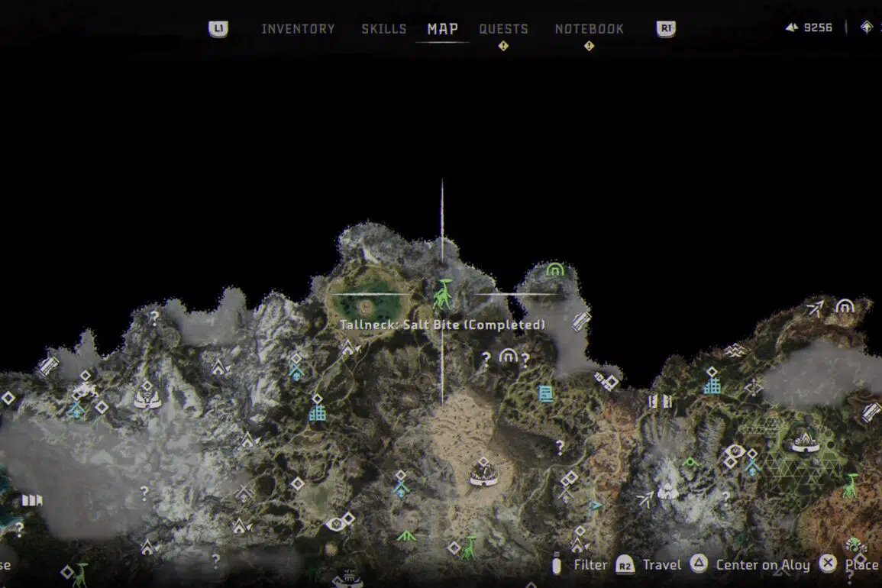Click the question mark east of the desert
Screen dimensions: 882x588
click(x=560, y=447)
